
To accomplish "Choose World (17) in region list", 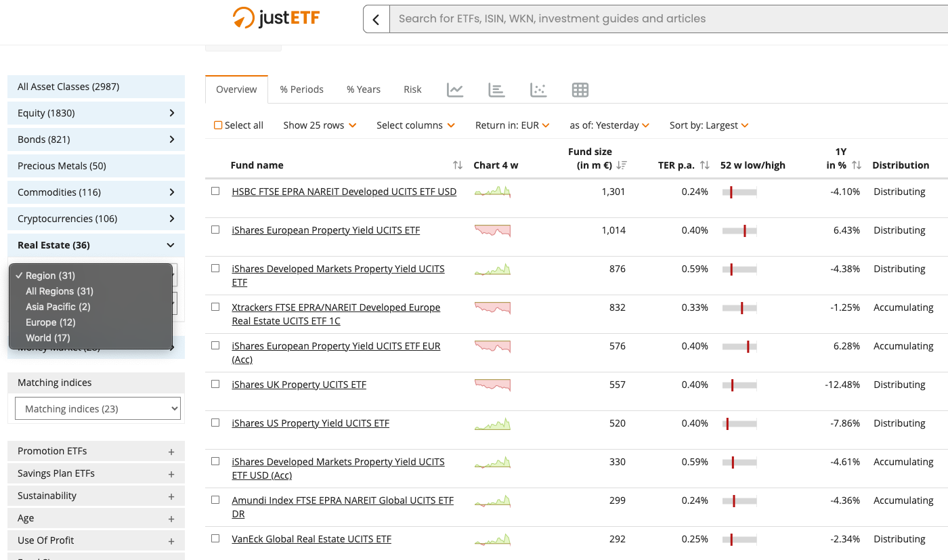I will pos(91,338).
